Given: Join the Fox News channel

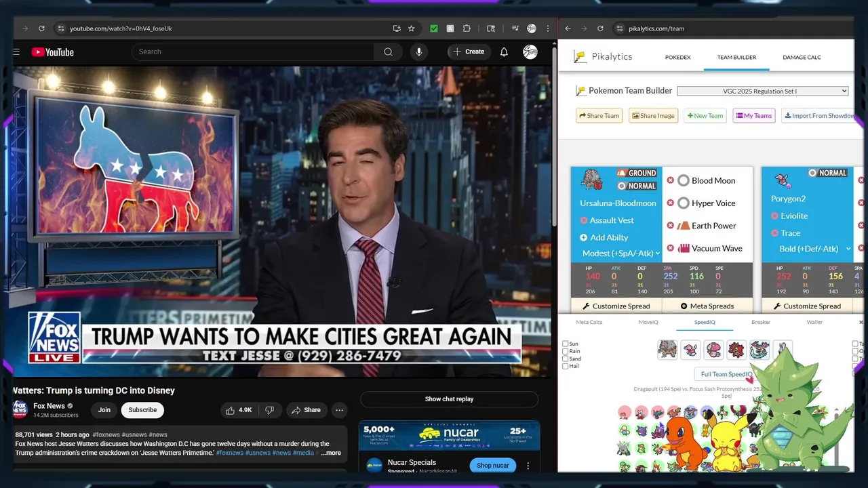Looking at the screenshot, I should 104,410.
